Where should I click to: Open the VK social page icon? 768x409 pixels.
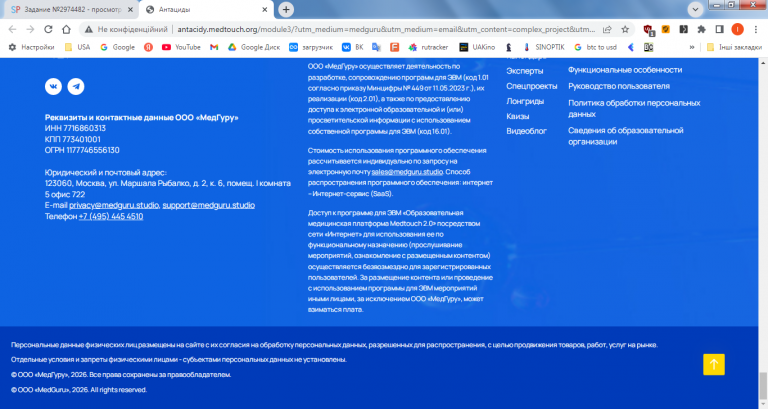(53, 86)
